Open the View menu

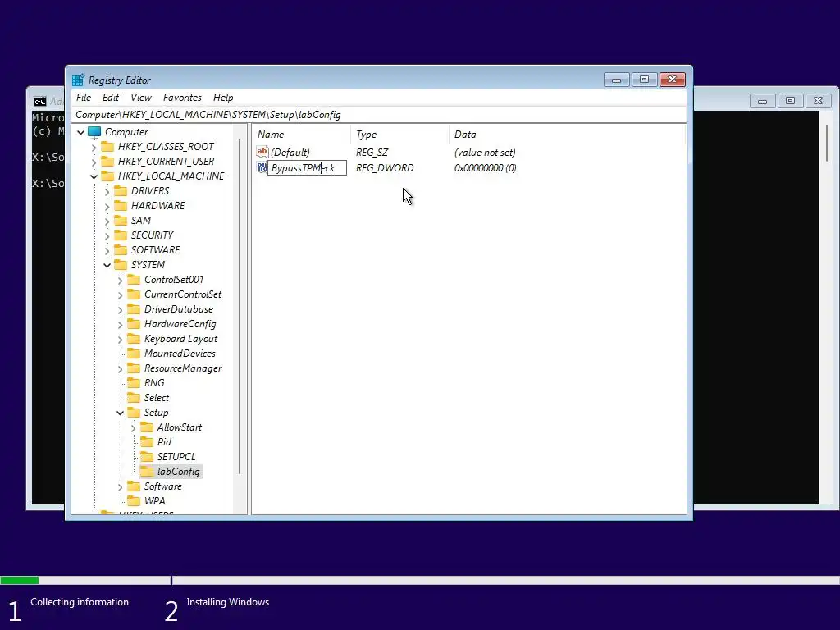click(x=141, y=98)
